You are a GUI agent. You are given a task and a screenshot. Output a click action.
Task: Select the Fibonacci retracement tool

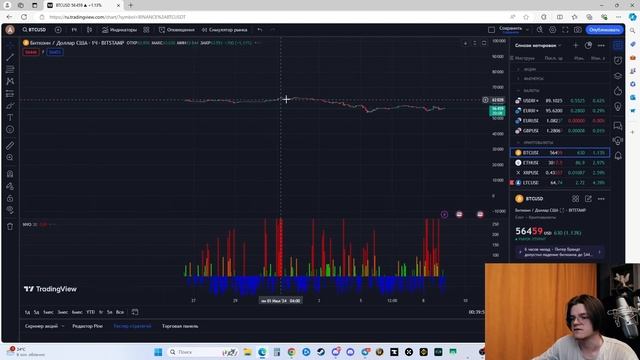click(x=10, y=69)
